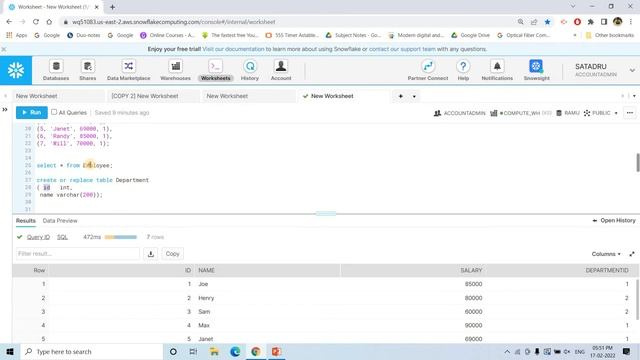Open the Help menu
Image resolution: width=640 pixels, height=360 pixels.
tap(463, 70)
